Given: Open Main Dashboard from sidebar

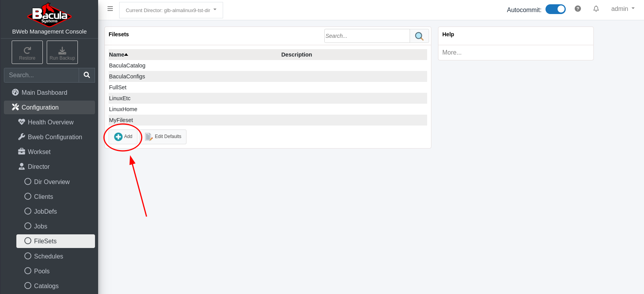Looking at the screenshot, I should point(44,92).
